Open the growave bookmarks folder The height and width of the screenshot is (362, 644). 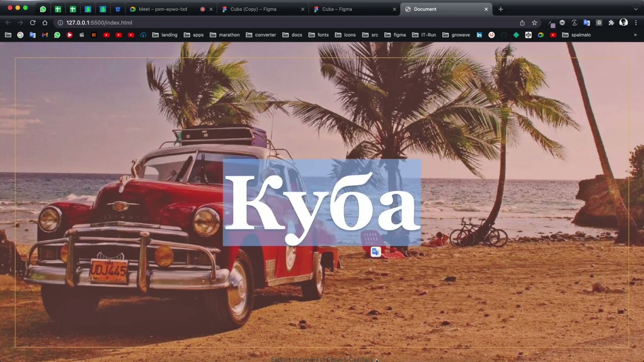(455, 35)
